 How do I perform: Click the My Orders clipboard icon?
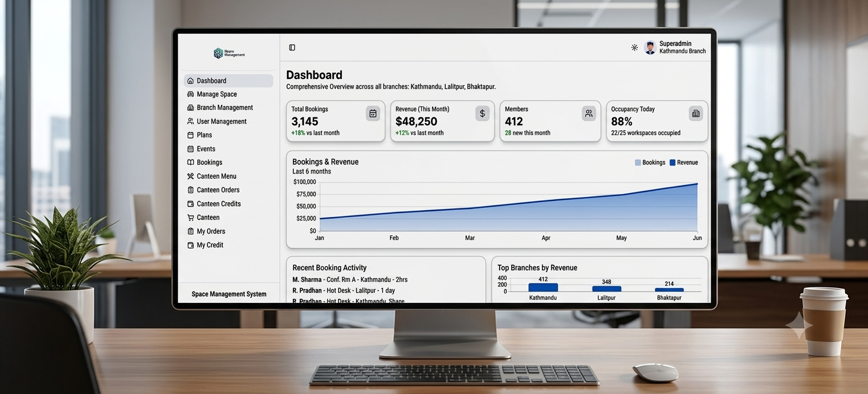(190, 231)
